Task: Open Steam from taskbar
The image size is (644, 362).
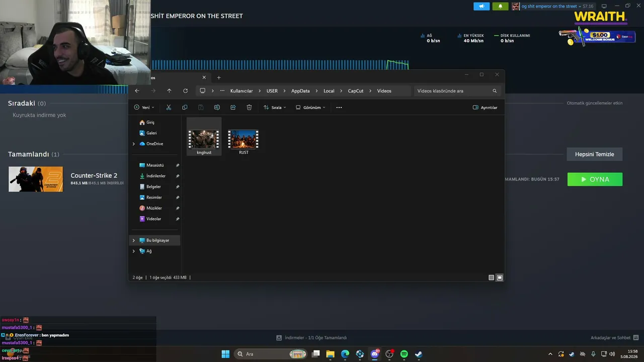Action: click(419, 354)
